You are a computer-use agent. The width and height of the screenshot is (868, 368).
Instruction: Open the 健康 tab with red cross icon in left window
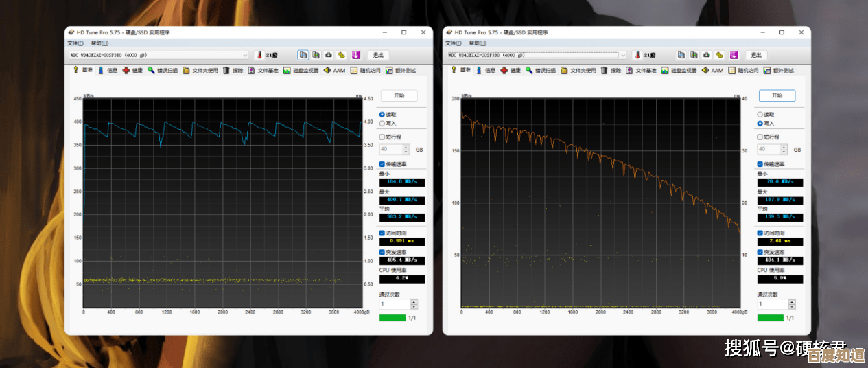(x=133, y=70)
